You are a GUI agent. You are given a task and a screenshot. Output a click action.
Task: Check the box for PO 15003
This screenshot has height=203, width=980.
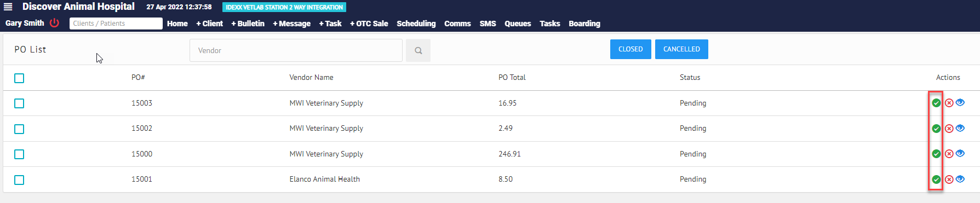19,103
